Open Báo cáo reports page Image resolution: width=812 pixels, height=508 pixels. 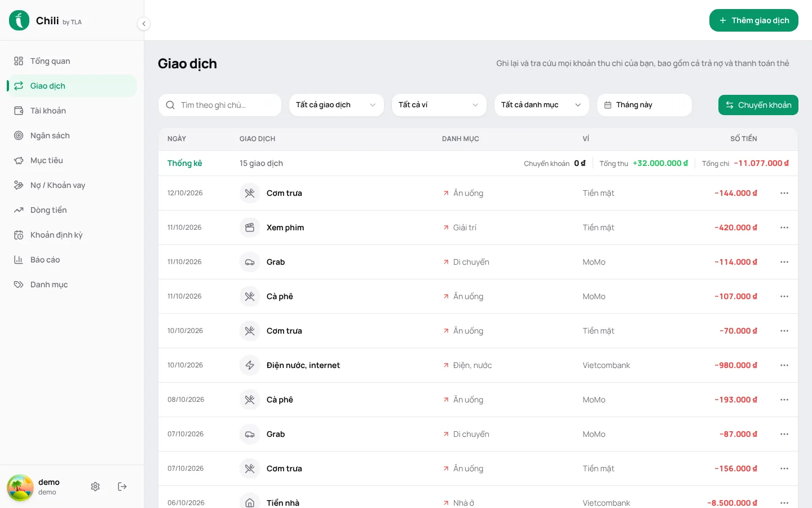72,260
